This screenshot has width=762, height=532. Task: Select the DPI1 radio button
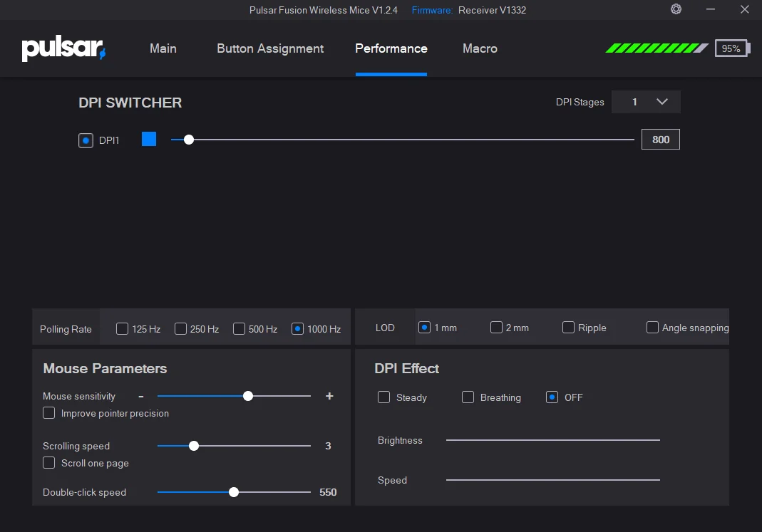pyautogui.click(x=86, y=140)
